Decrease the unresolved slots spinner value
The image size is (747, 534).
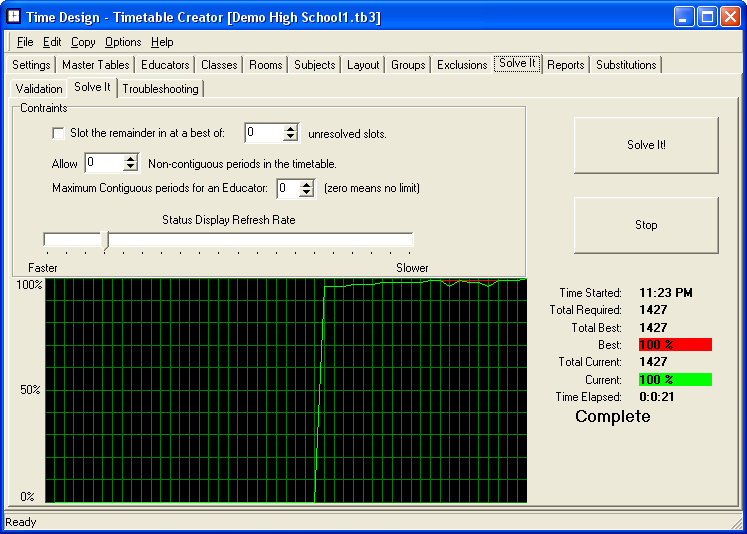[291, 138]
